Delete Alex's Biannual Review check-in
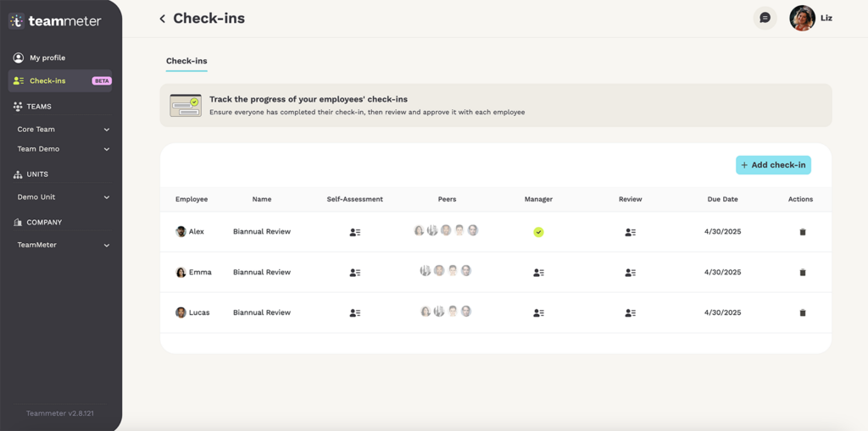Viewport: 868px width, 431px height. 803,232
